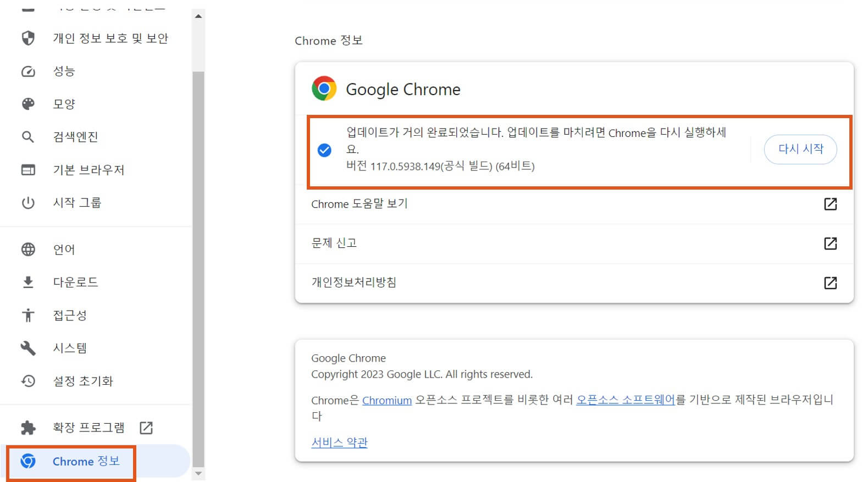Click the external link icon for 개인정보처리방침
The image size is (868, 482).
(831, 282)
